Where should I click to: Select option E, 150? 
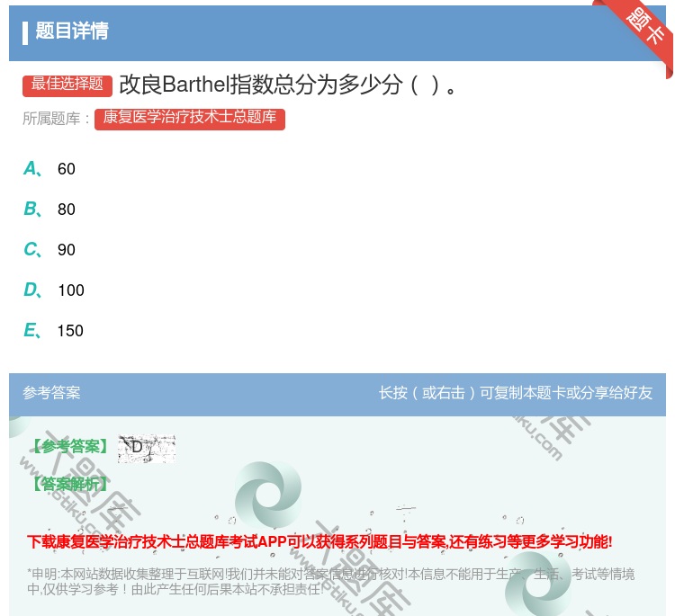[x=53, y=330]
